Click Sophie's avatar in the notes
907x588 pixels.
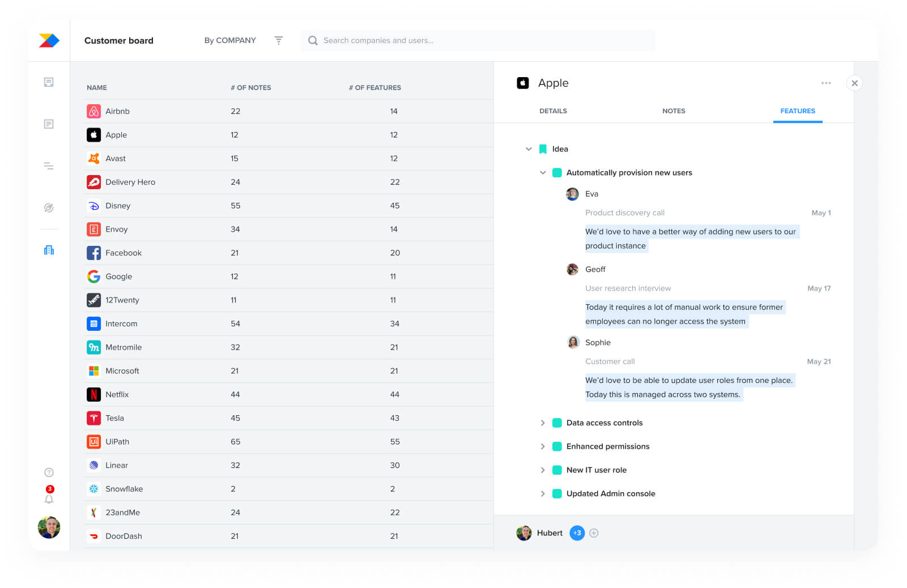tap(573, 343)
